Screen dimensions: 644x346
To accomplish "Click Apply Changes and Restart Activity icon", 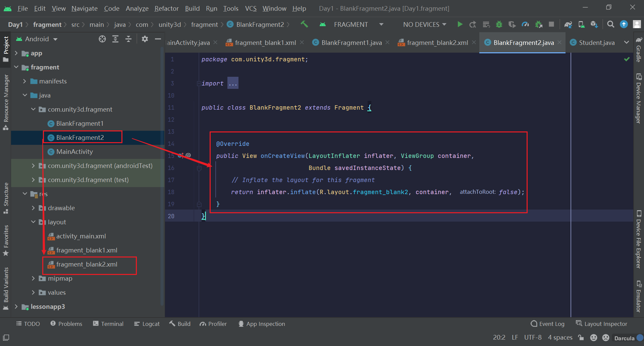I will [x=473, y=24].
